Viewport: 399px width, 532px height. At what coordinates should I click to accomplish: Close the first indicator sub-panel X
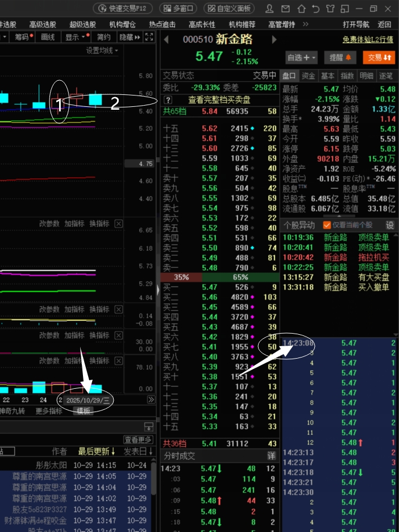[x=118, y=223]
